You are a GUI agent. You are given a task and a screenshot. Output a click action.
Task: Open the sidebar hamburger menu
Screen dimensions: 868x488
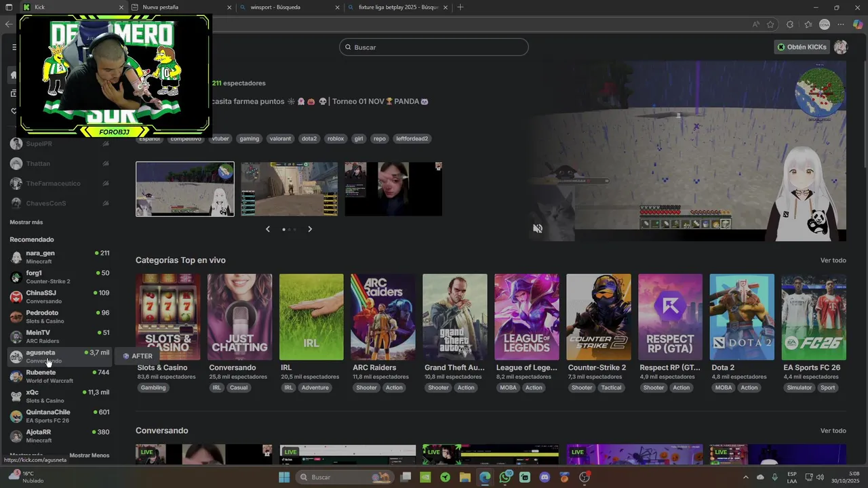14,47
